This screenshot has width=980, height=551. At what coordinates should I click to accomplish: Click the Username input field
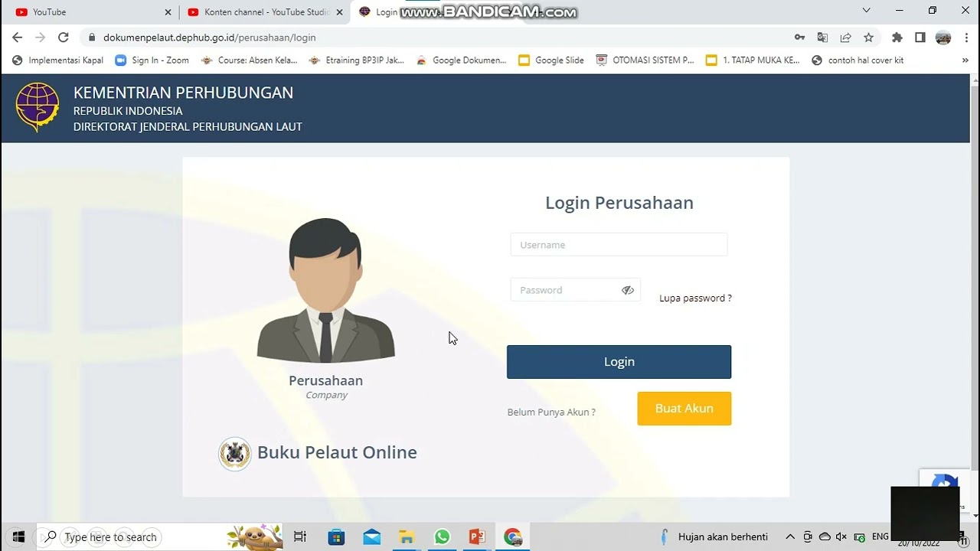coord(619,245)
